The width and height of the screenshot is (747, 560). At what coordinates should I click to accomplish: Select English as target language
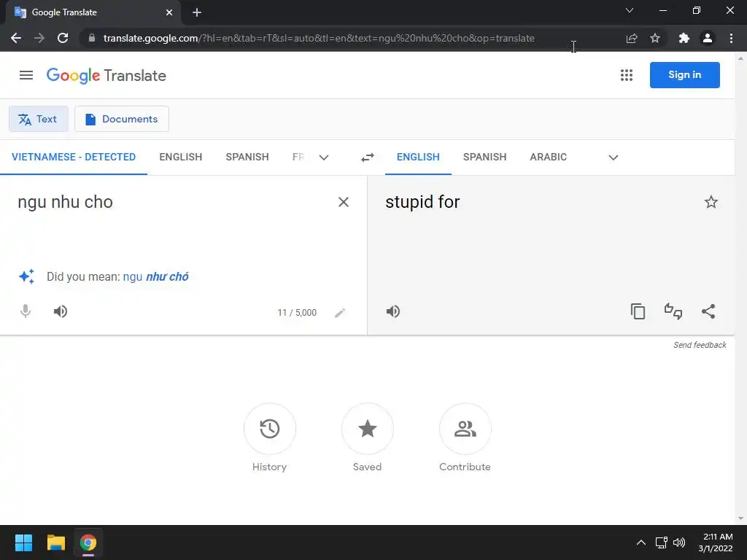click(x=418, y=157)
